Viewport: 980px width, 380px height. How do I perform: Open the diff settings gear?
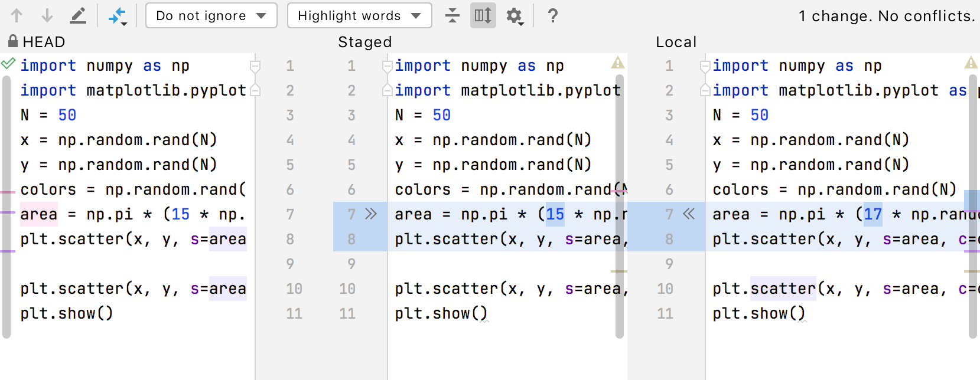point(514,16)
